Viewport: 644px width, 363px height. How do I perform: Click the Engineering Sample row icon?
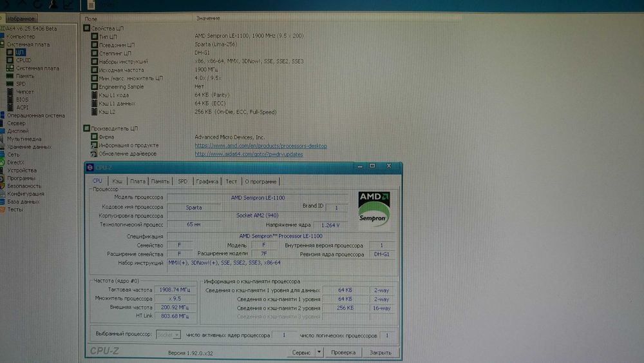[x=95, y=86]
